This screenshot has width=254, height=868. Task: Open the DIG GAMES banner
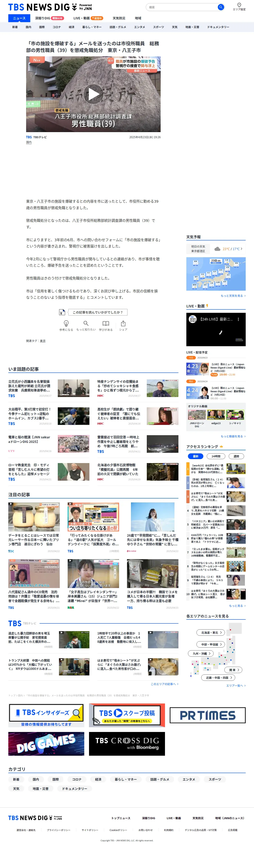coord(46,744)
